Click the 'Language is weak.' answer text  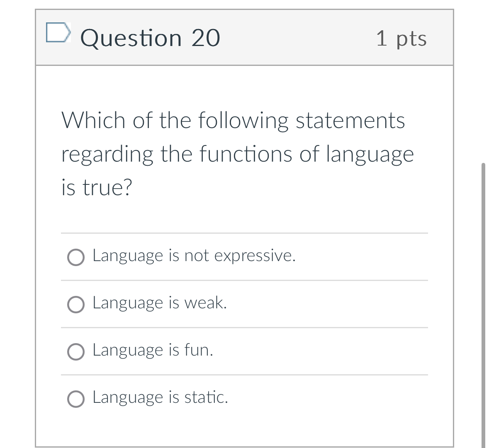[159, 303]
